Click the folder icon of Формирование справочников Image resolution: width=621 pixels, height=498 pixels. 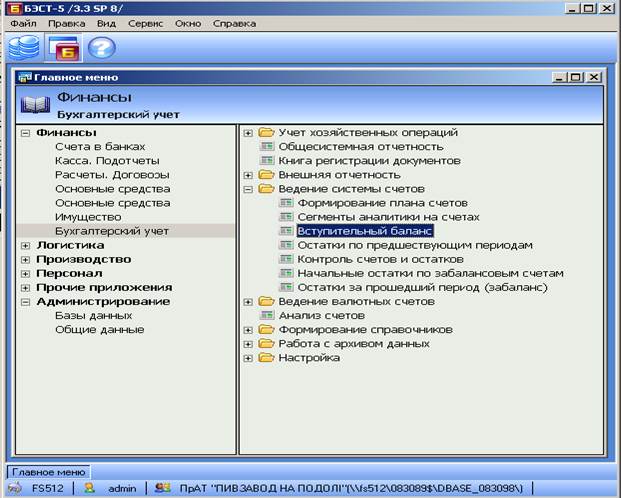266,329
